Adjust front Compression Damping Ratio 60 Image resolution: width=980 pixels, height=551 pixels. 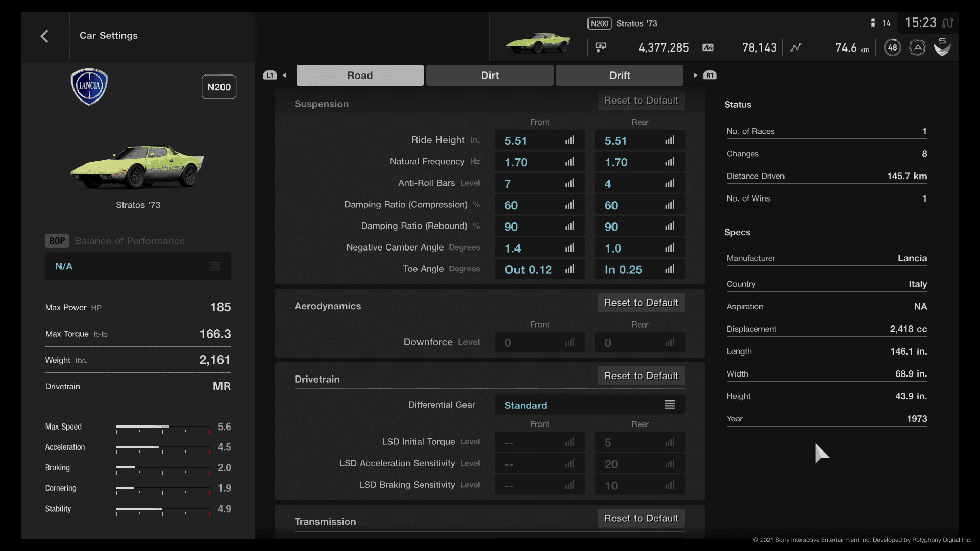click(540, 205)
